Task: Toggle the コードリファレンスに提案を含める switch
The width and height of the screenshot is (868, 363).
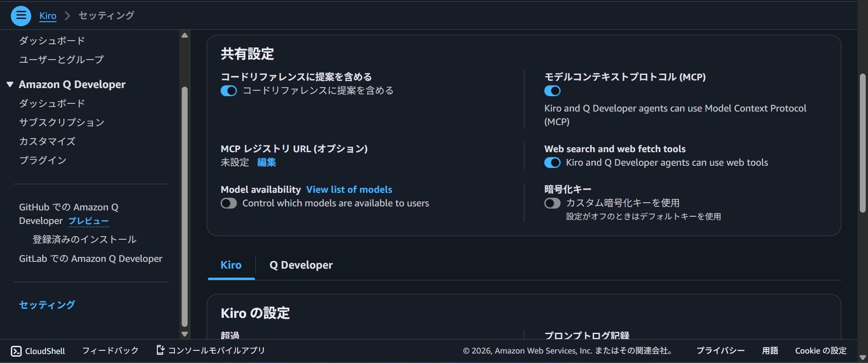Action: pyautogui.click(x=229, y=91)
